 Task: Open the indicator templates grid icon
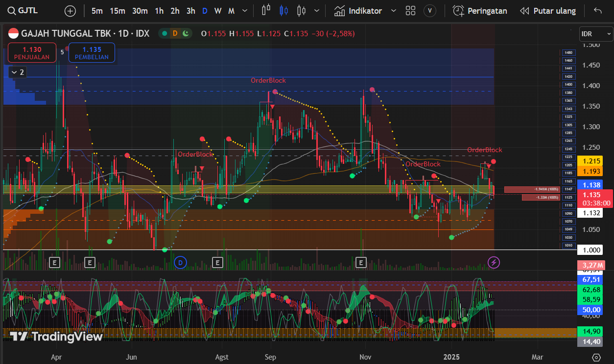click(x=410, y=11)
